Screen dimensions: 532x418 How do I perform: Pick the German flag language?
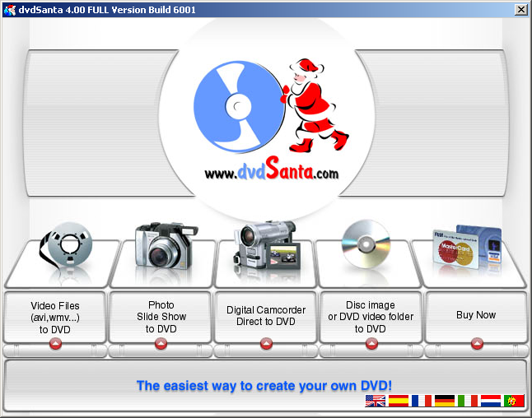pos(445,401)
